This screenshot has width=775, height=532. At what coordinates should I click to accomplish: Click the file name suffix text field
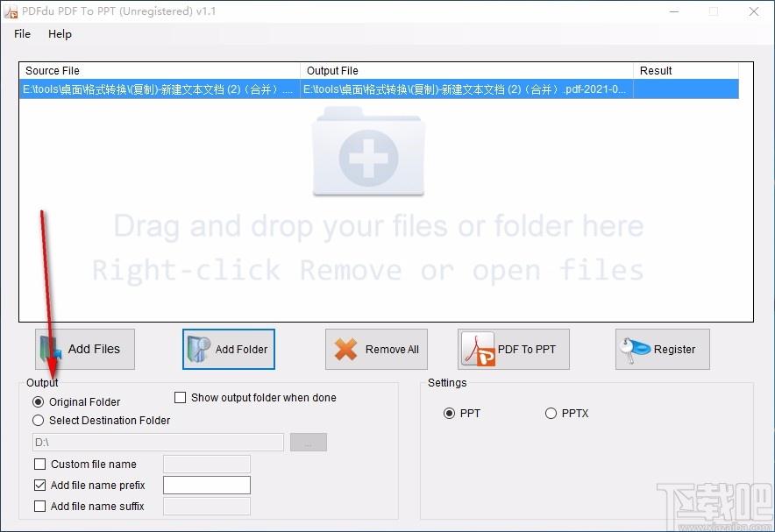pyautogui.click(x=207, y=507)
